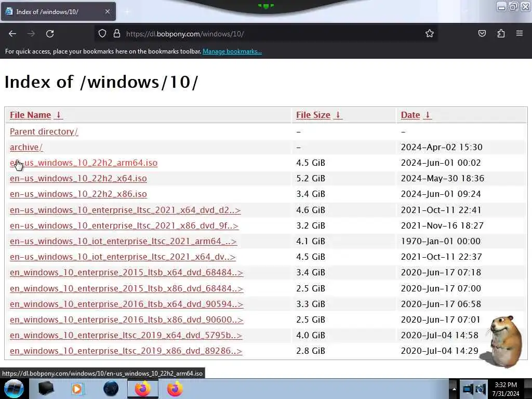
Task: Open the Parent directory link
Action: pyautogui.click(x=44, y=131)
